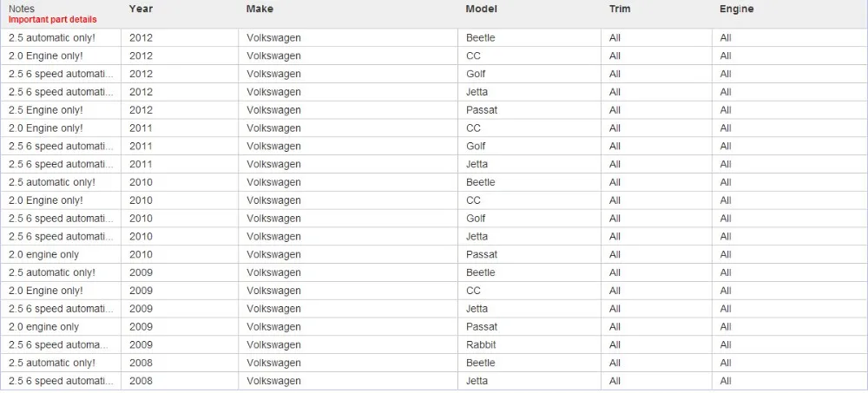This screenshot has height=393, width=868.
Task: Click the Trim column header
Action: pyautogui.click(x=620, y=10)
